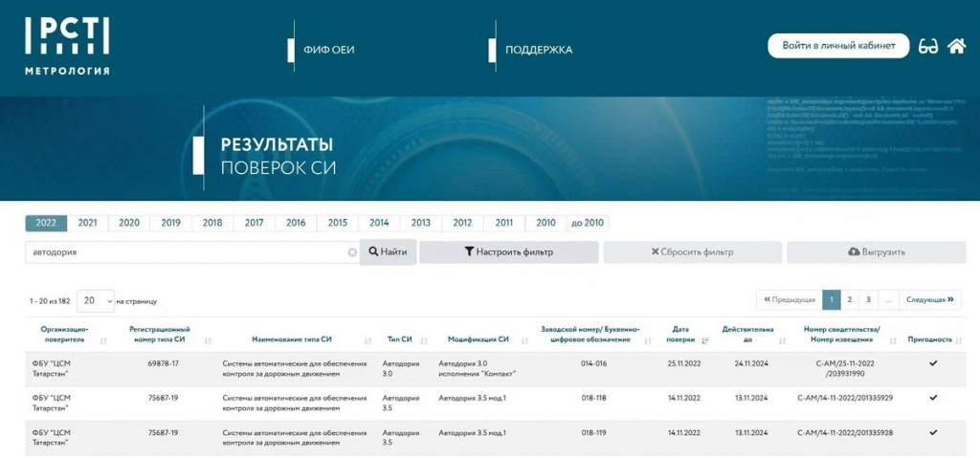Viewport: 980px width, 458px height.
Task: Sort by Модификация СИ column arrows
Action: coord(524,340)
